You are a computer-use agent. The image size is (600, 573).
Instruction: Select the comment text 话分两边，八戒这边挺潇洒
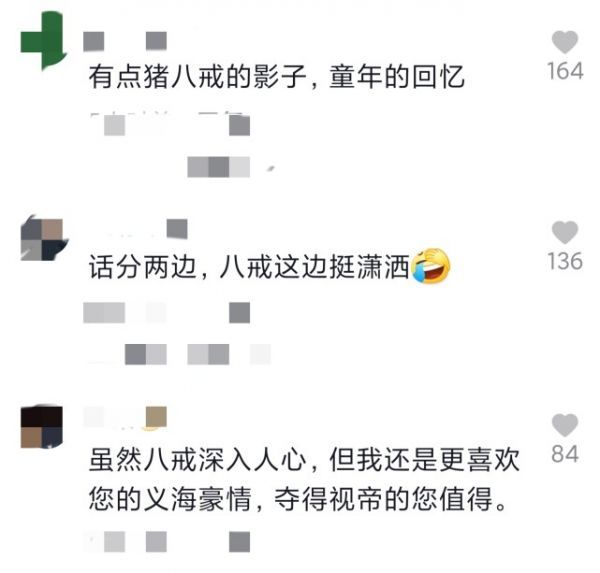coord(249,267)
